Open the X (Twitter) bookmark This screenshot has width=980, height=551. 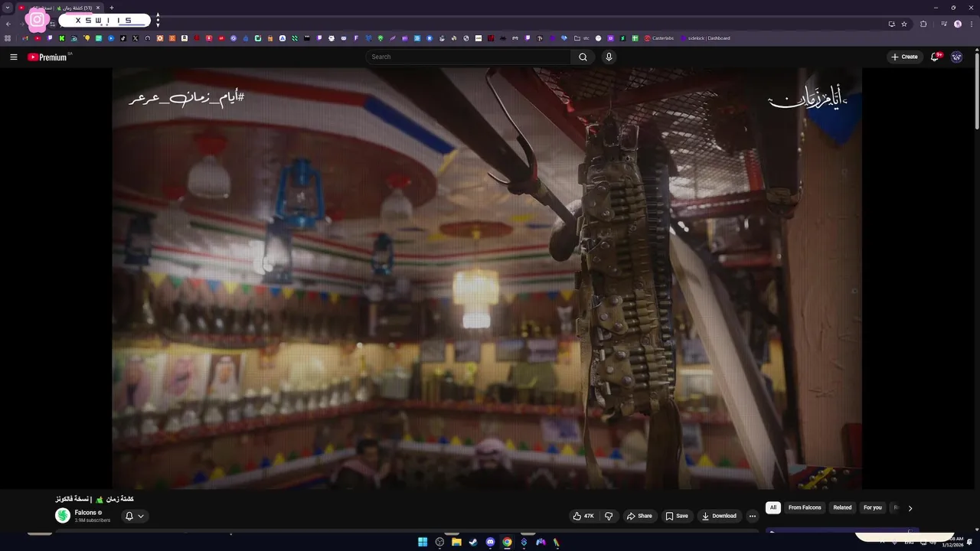[x=136, y=38]
